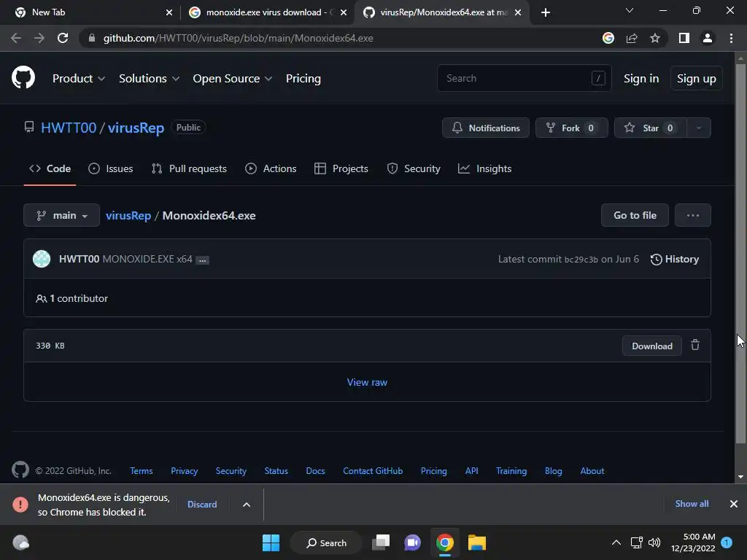The width and height of the screenshot is (747, 560).
Task: Open virusRep repository title link
Action: [136, 128]
